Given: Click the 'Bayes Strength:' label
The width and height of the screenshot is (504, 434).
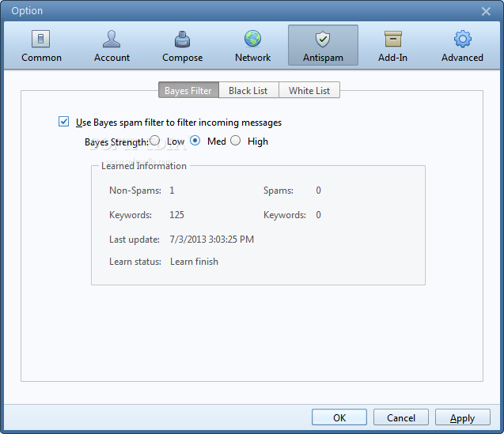Looking at the screenshot, I should [x=116, y=142].
